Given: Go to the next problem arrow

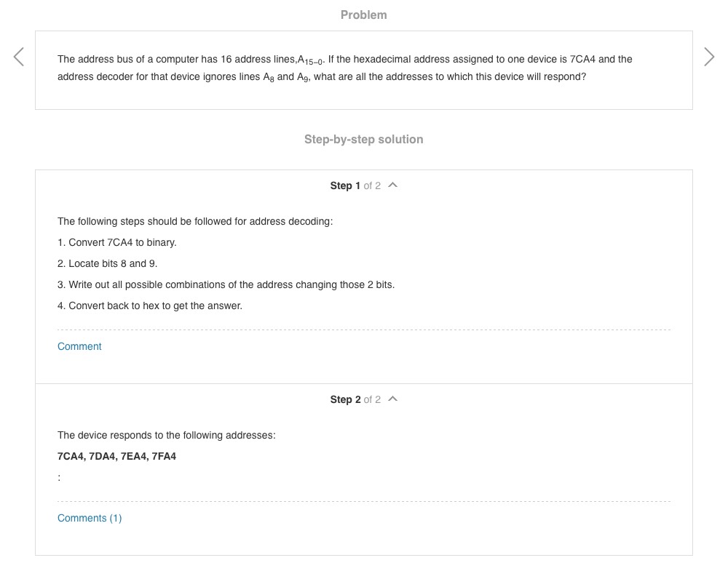Looking at the screenshot, I should 709,57.
